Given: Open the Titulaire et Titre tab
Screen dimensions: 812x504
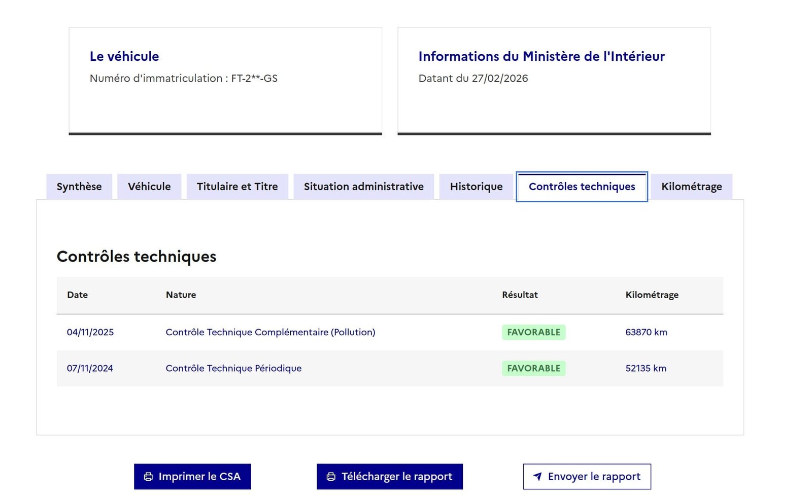Looking at the screenshot, I should (x=237, y=187).
